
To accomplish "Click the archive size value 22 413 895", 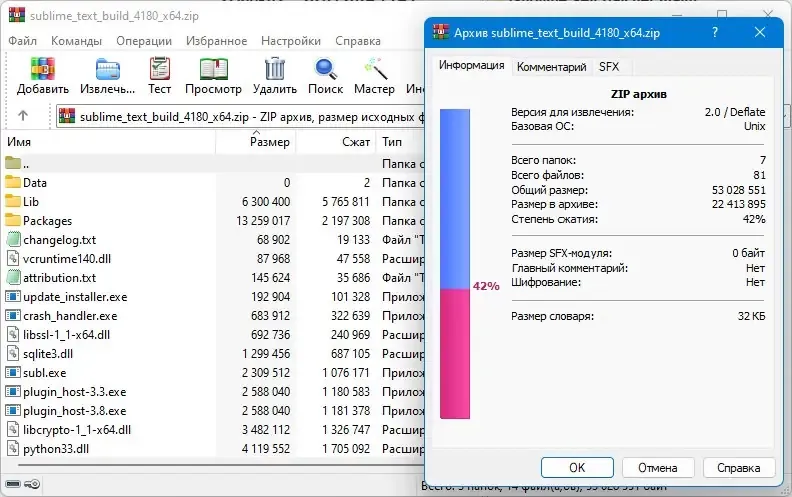I will [x=738, y=204].
